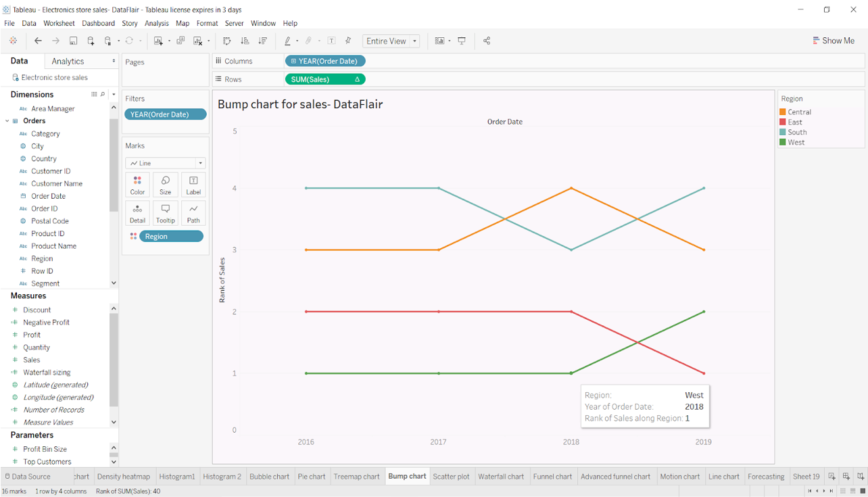
Task: Click the YEAR(Order Date) filter pill
Action: click(166, 114)
